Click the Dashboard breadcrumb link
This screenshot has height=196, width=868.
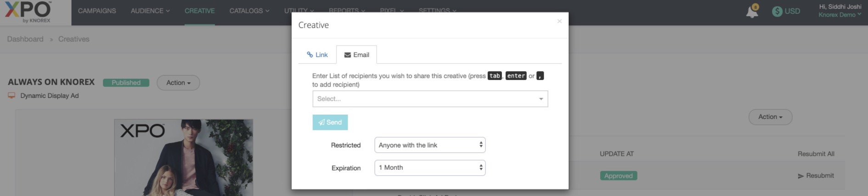pyautogui.click(x=25, y=39)
